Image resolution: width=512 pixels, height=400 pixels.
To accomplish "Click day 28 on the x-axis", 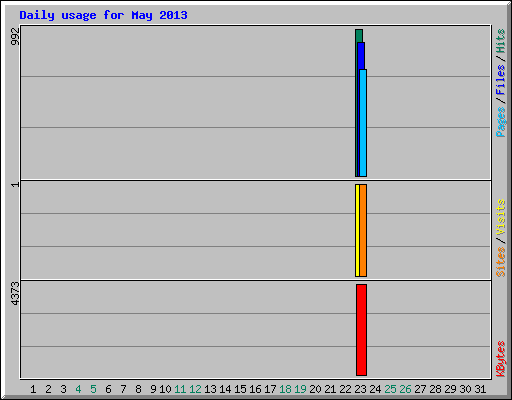I will (x=435, y=389).
